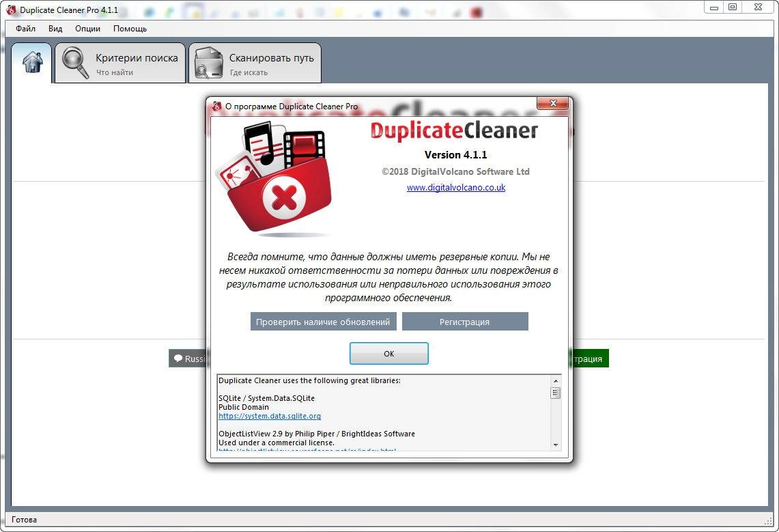779x532 pixels.
Task: Open the Опции menu
Action: tap(87, 28)
